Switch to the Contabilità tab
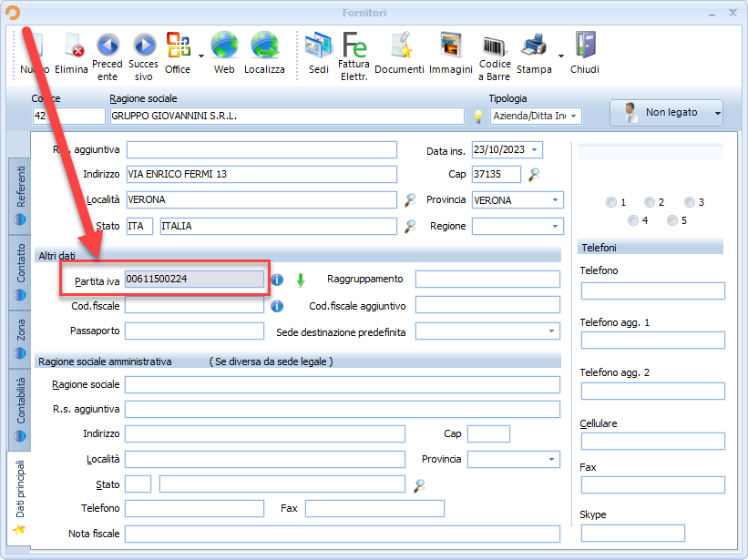The width and height of the screenshot is (748, 560). coord(20,409)
